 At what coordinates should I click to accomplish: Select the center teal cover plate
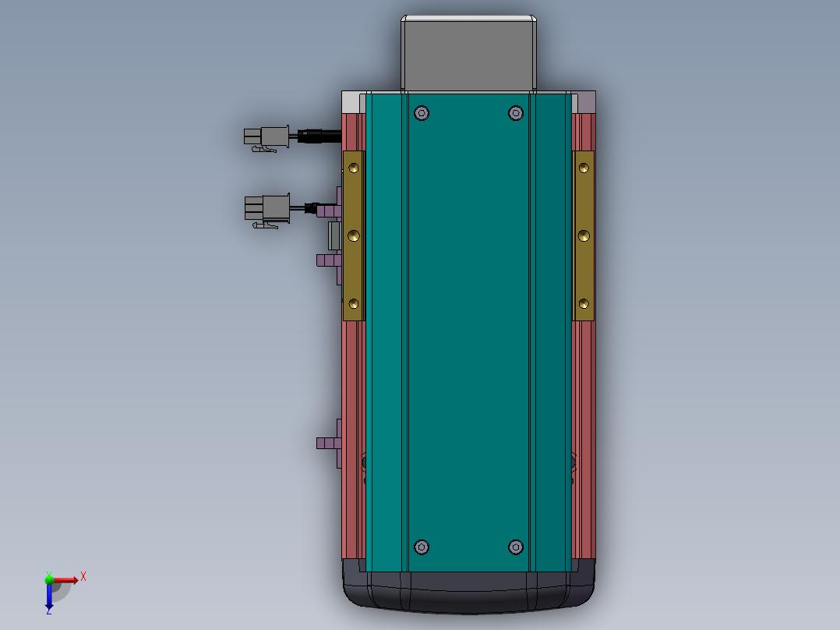pos(468,327)
